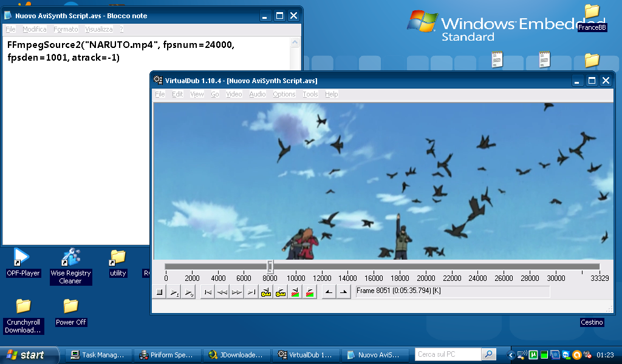Open the Audio menu in VirtualDub

[257, 94]
